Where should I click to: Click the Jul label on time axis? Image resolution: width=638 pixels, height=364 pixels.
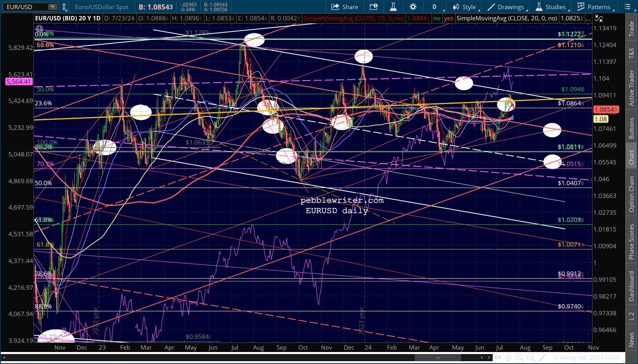coord(499,348)
